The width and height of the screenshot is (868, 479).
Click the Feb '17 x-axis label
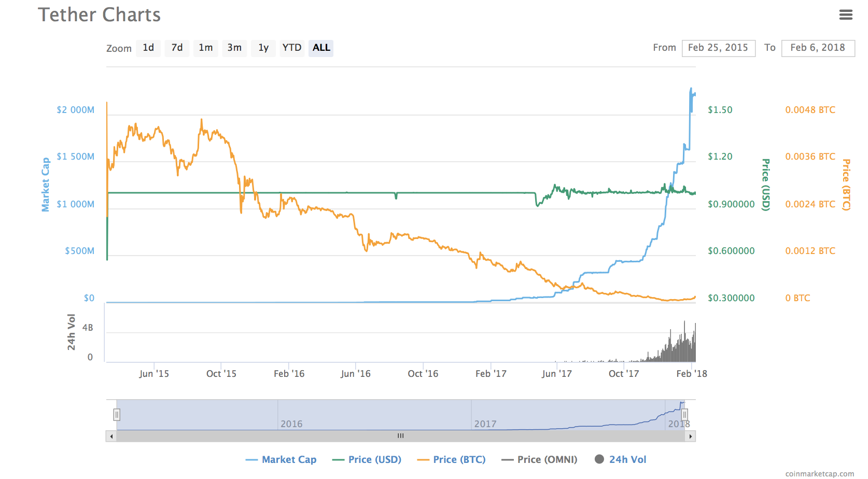point(491,374)
